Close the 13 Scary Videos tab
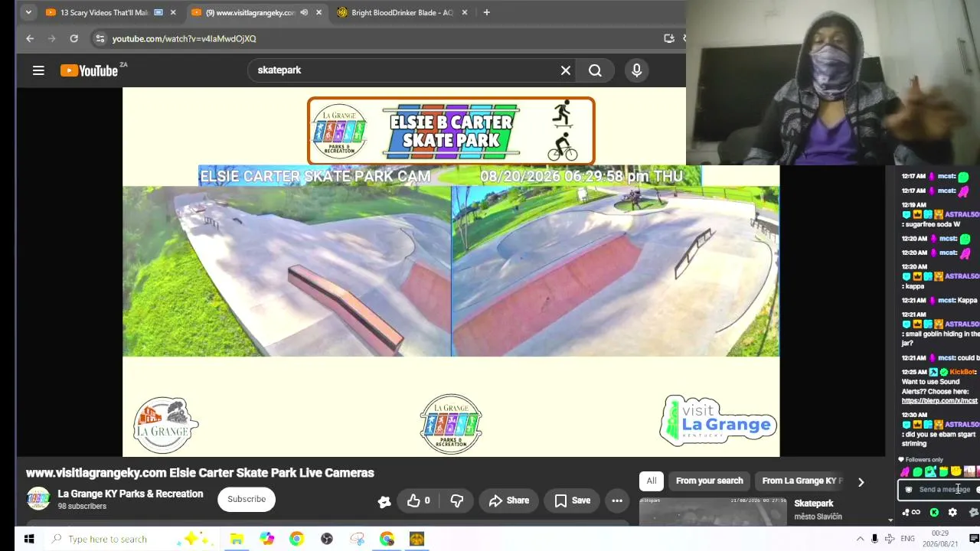Screen dimensions: 980x551 coord(173,12)
